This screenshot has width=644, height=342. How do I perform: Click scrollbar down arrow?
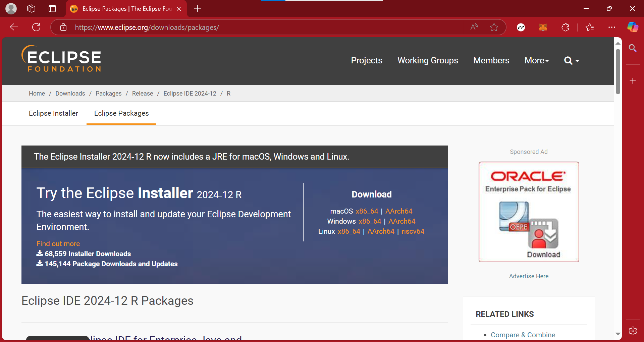pyautogui.click(x=618, y=334)
